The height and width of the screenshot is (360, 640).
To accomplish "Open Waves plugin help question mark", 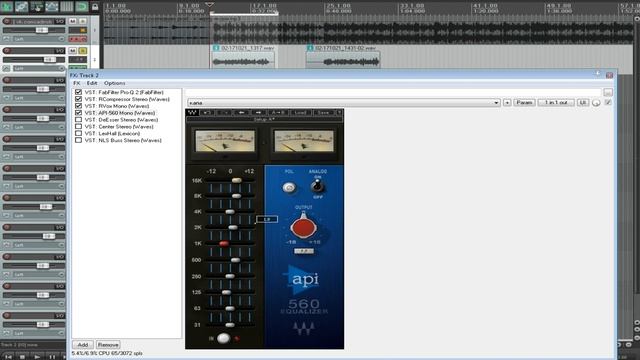I will pyautogui.click(x=339, y=112).
